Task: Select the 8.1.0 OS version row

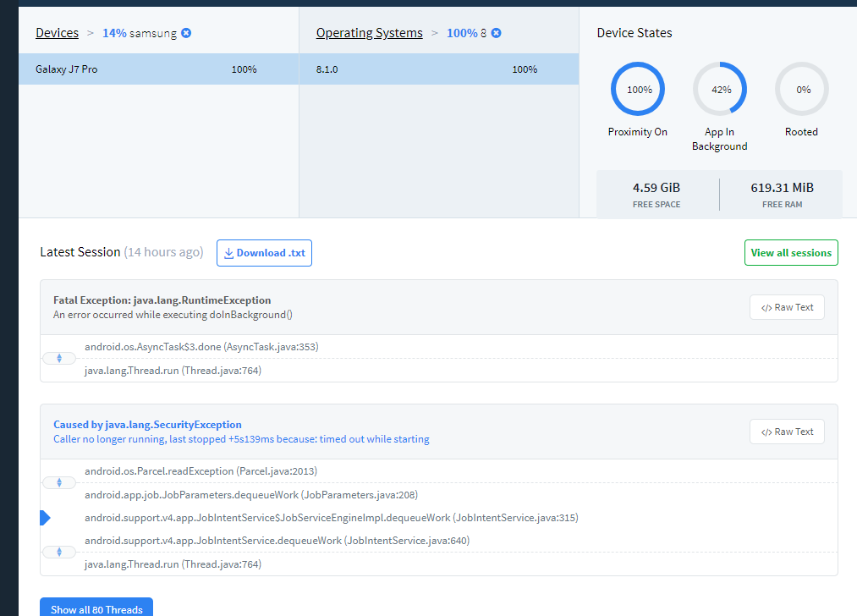Action: (x=438, y=69)
